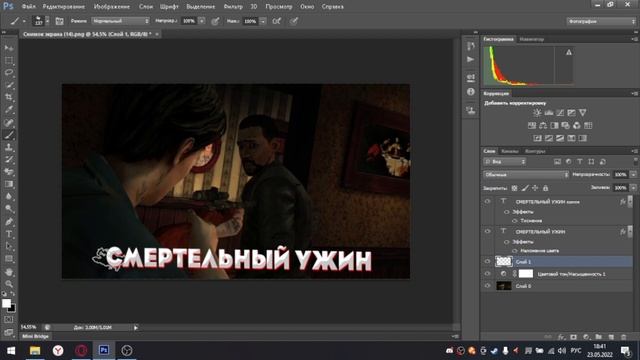Open the History panel icon

click(x=471, y=46)
